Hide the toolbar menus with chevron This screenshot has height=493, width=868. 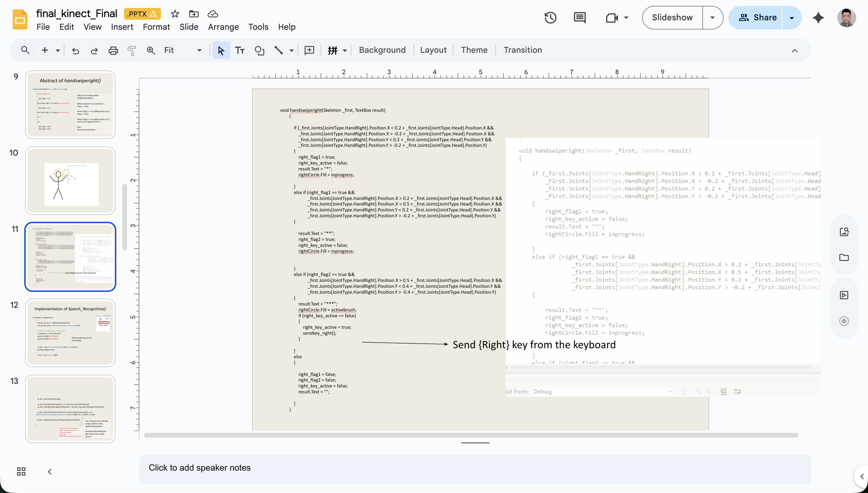tap(794, 50)
